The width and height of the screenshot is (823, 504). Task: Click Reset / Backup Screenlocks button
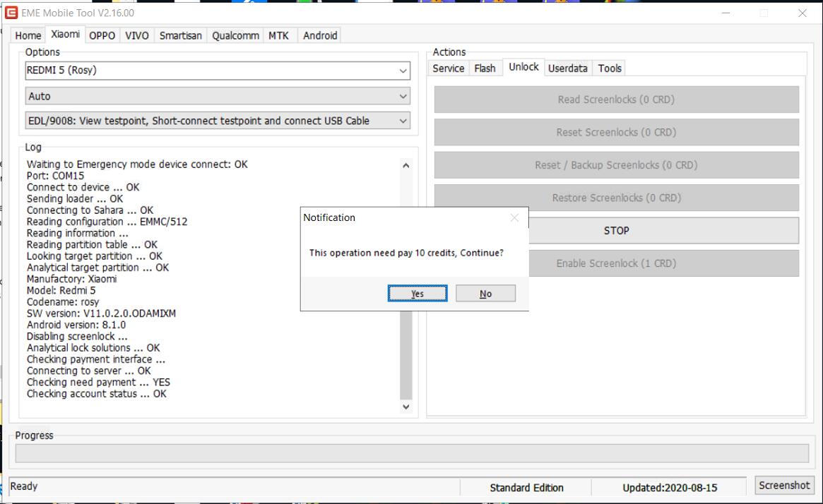click(616, 165)
